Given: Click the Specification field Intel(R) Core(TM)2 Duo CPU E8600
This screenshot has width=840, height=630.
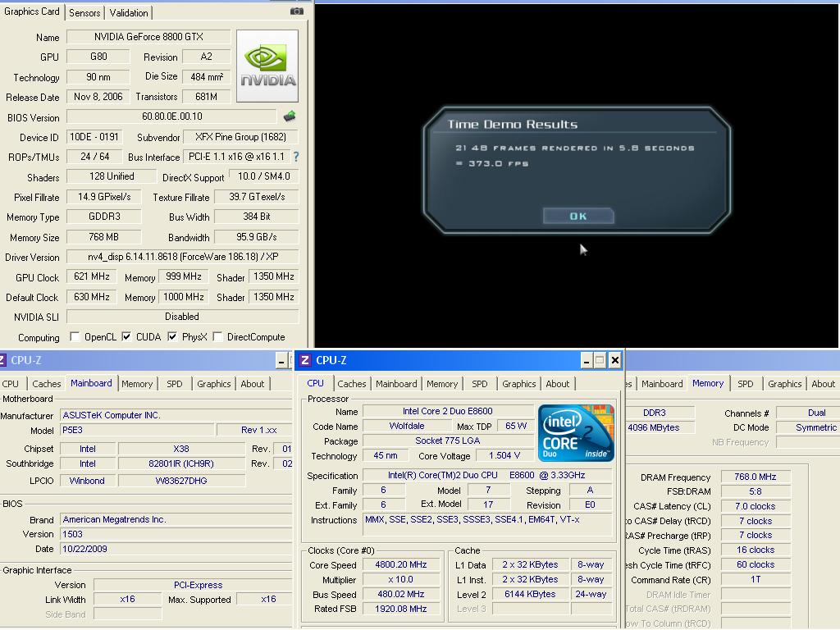Looking at the screenshot, I should [x=487, y=475].
